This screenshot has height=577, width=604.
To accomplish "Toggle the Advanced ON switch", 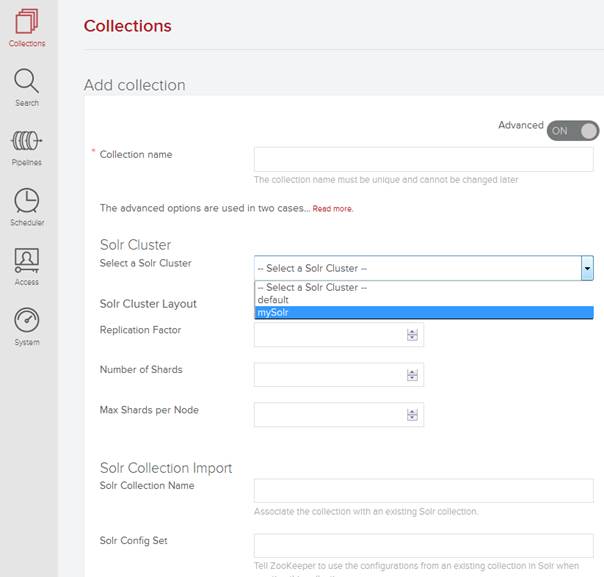I will (572, 130).
